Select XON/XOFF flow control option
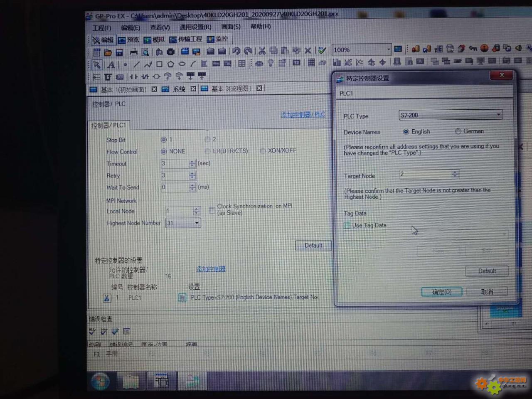 coord(263,150)
